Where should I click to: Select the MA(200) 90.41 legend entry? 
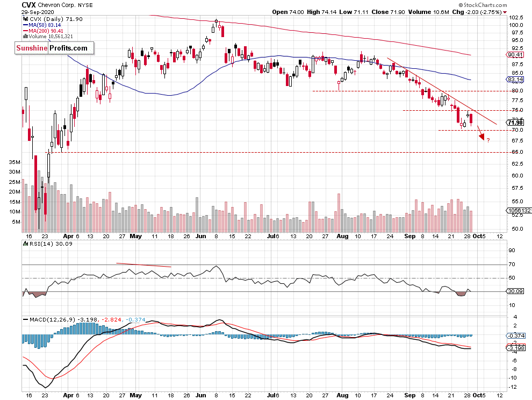coord(46,31)
